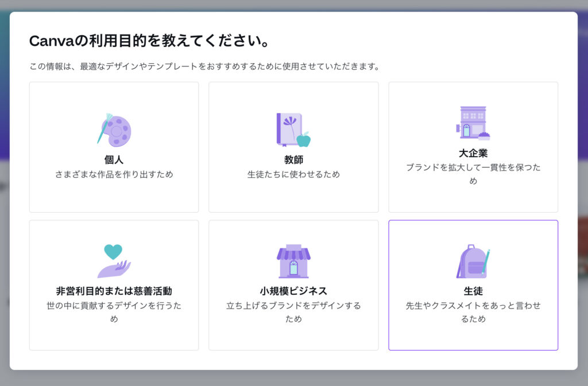588x386 pixels.
Task: Click description 先生やクラスメイトをあっと言わせるため
Action: tap(473, 312)
